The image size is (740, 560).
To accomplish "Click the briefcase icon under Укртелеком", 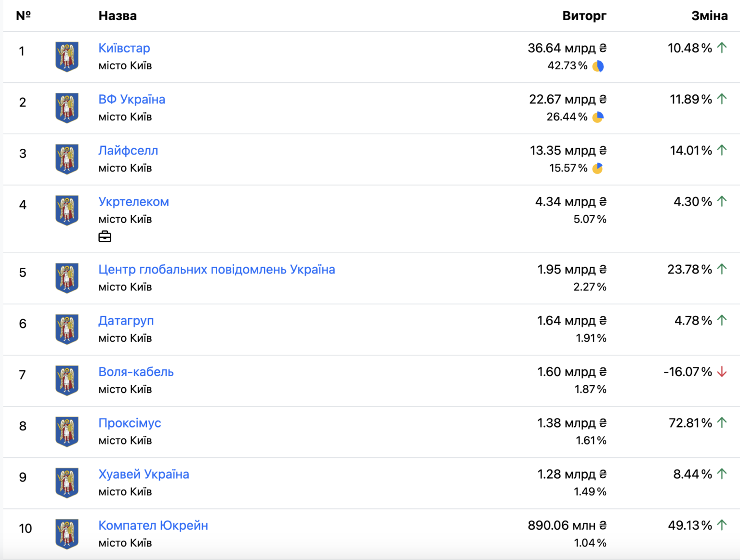I will (105, 237).
